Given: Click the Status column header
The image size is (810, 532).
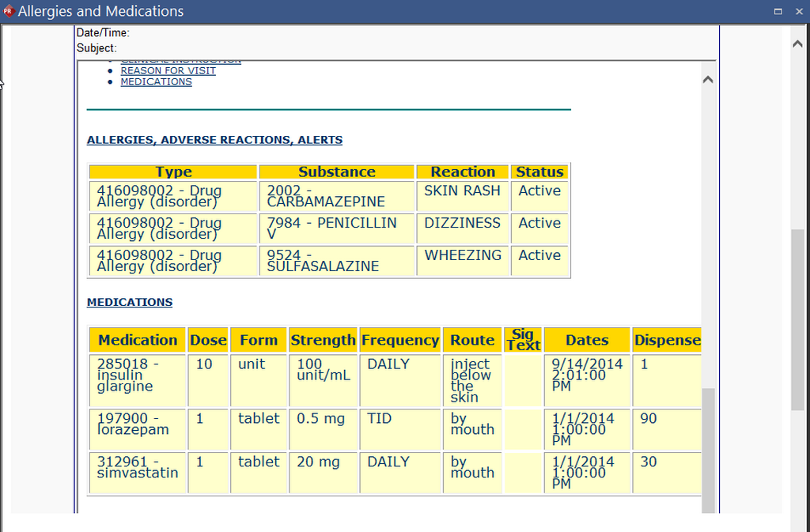Looking at the screenshot, I should pos(539,172).
